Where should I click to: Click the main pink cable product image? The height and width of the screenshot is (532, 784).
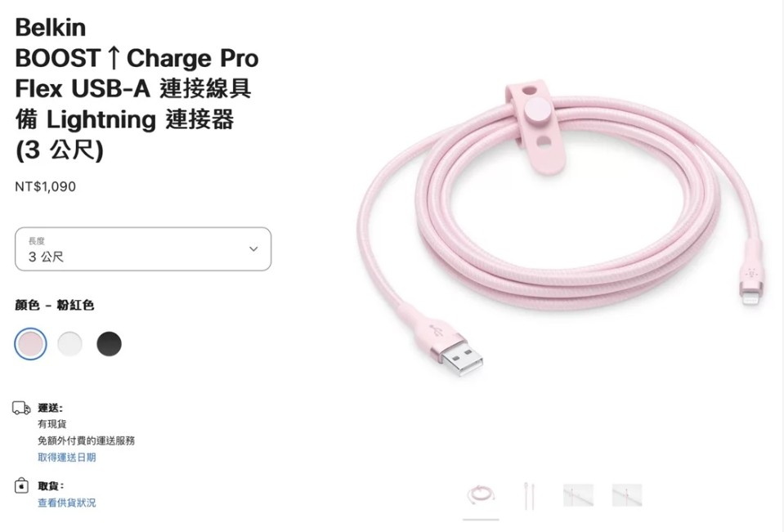click(561, 230)
